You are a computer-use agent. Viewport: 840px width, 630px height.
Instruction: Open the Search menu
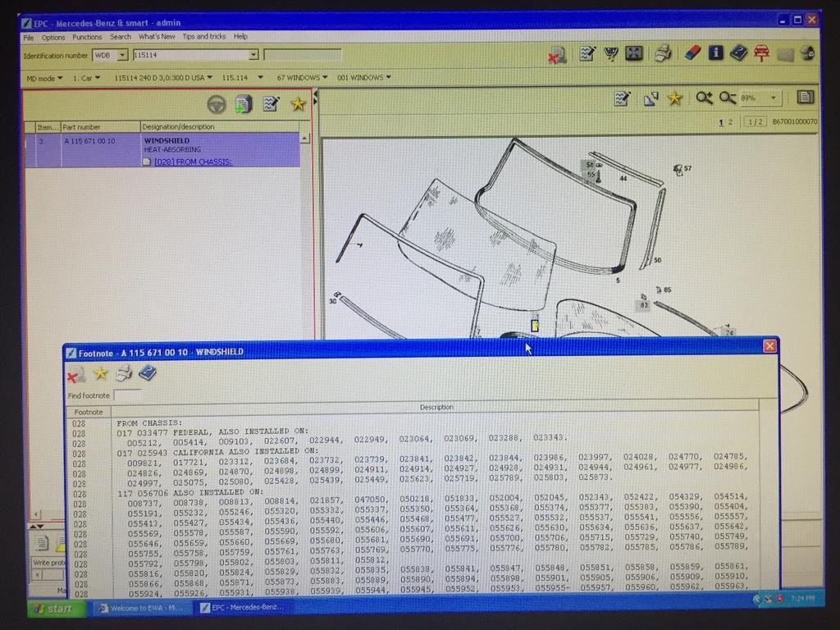click(121, 36)
